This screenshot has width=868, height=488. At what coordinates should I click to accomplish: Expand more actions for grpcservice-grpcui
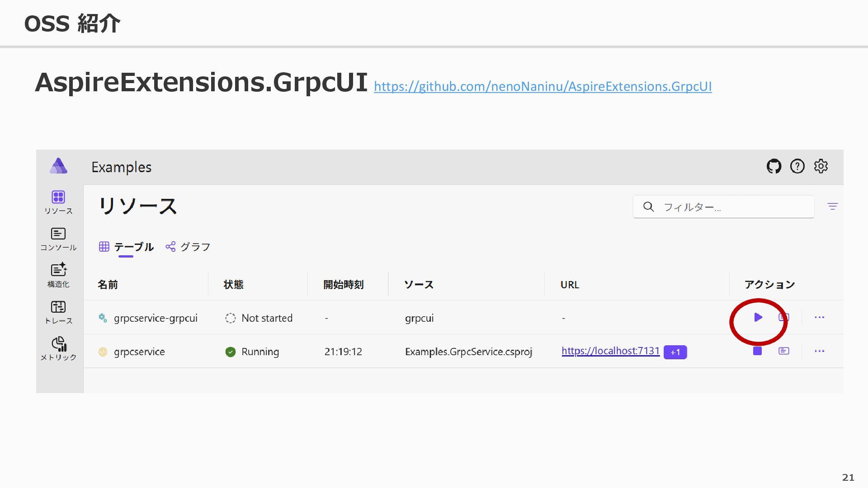coord(819,317)
